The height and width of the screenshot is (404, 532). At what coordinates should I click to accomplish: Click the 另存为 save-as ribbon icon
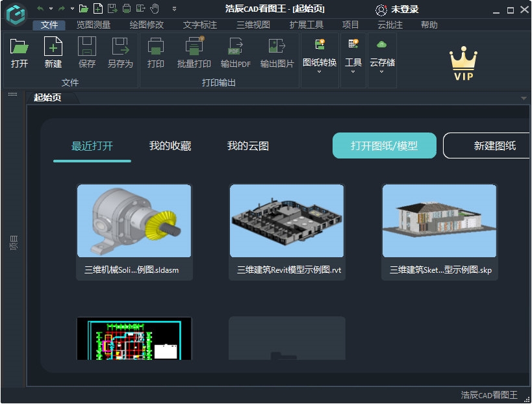(120, 53)
